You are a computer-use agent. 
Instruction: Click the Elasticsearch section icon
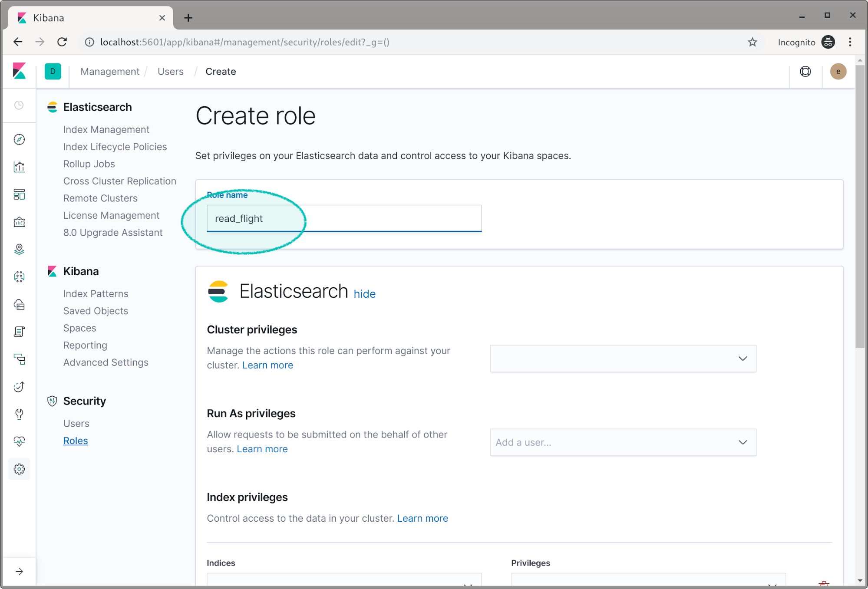(53, 107)
